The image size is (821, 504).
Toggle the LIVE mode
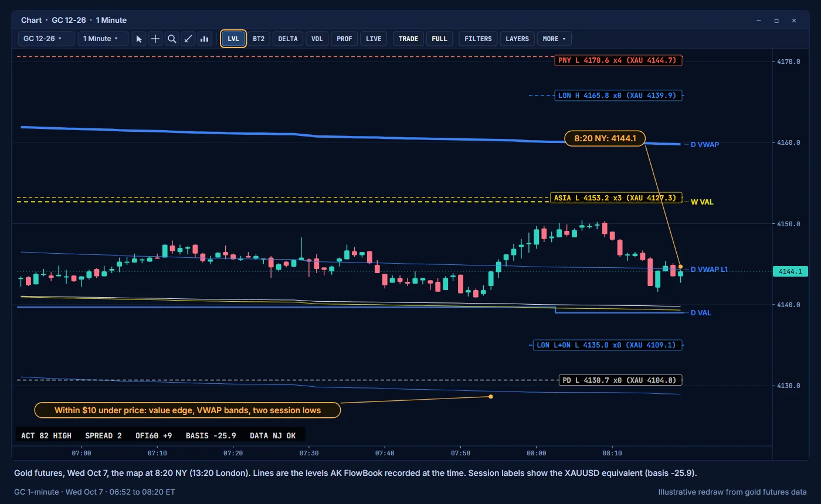click(374, 39)
